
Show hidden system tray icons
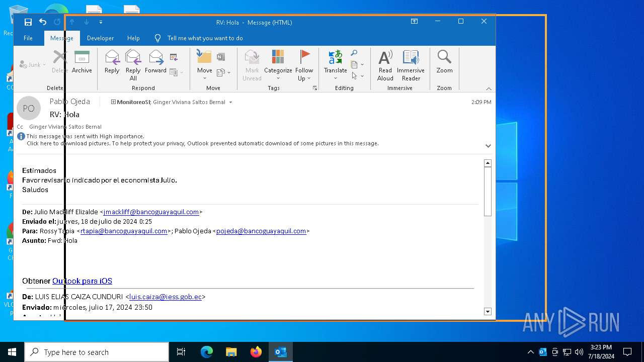pos(530,352)
